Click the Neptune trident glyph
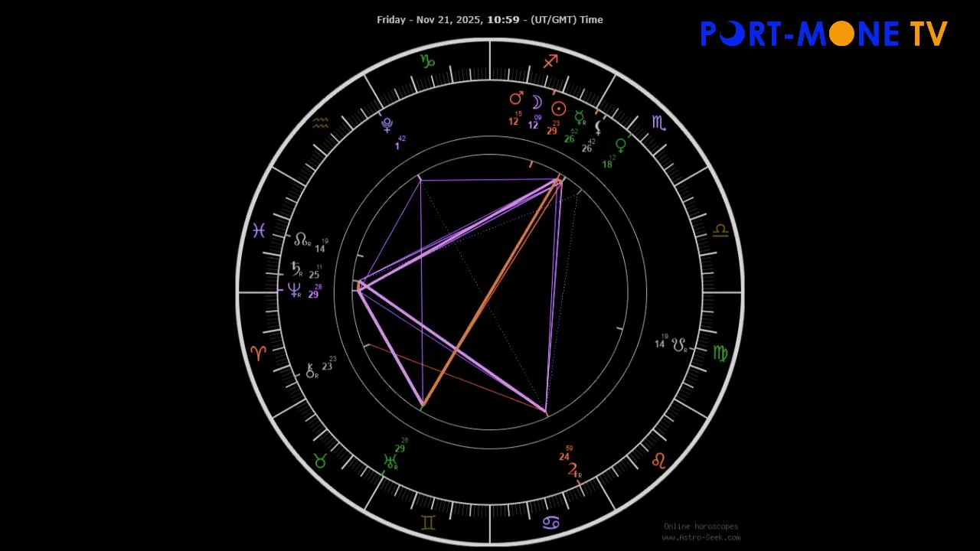 pos(294,290)
